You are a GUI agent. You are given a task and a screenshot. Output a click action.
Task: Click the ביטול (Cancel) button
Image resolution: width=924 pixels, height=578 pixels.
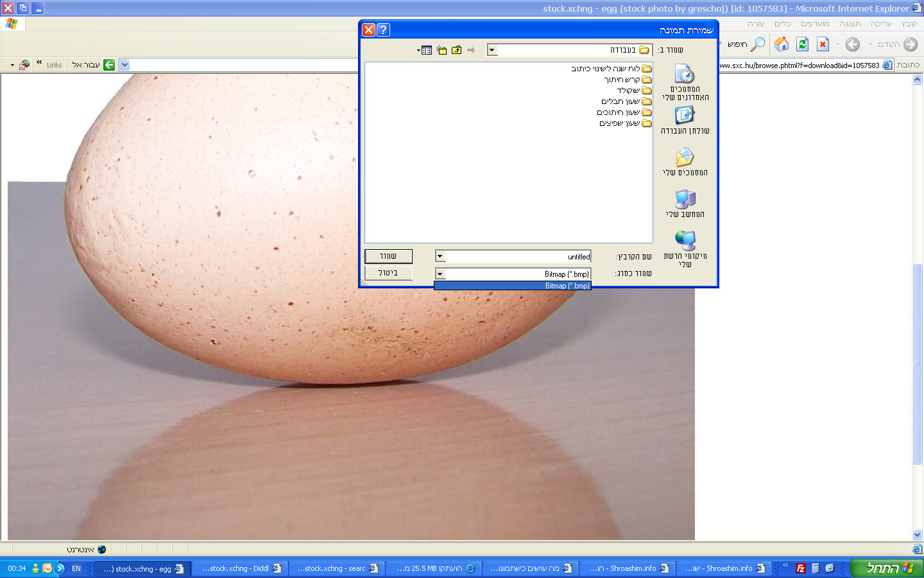coord(388,273)
